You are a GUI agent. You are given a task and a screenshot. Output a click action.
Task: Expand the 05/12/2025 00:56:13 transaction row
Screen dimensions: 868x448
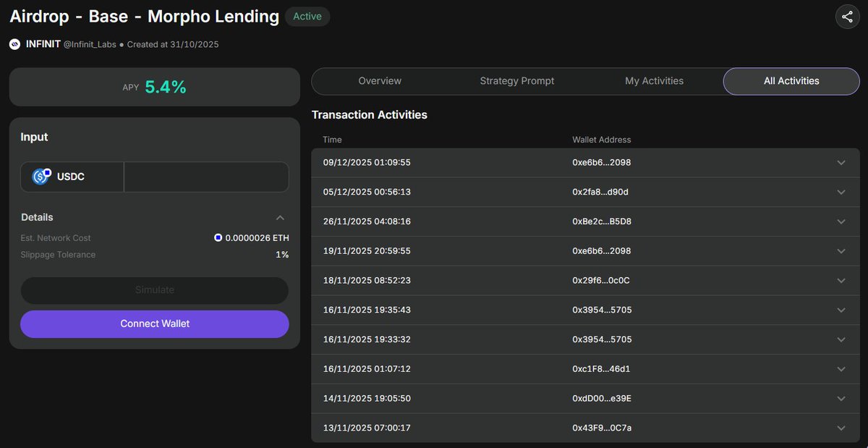coord(585,193)
